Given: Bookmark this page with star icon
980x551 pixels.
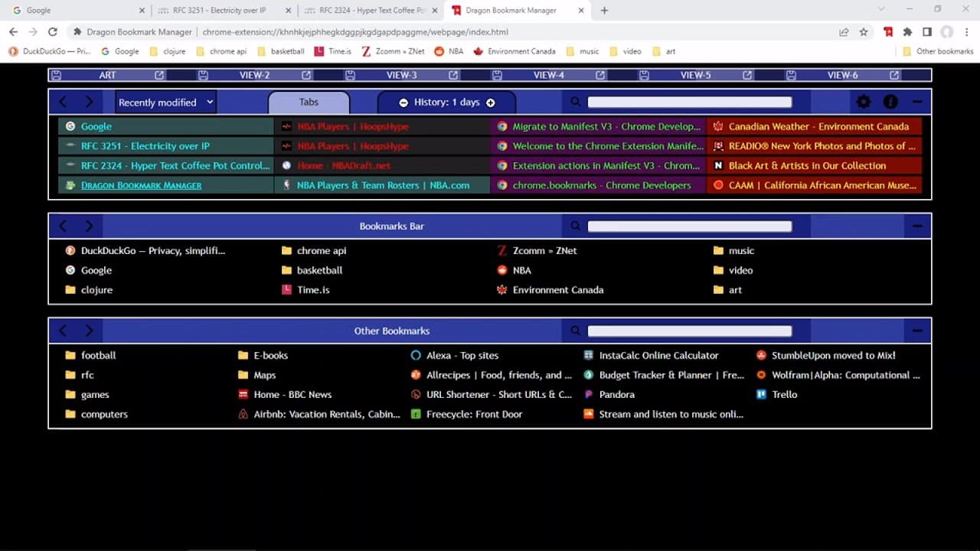Looking at the screenshot, I should 864,32.
